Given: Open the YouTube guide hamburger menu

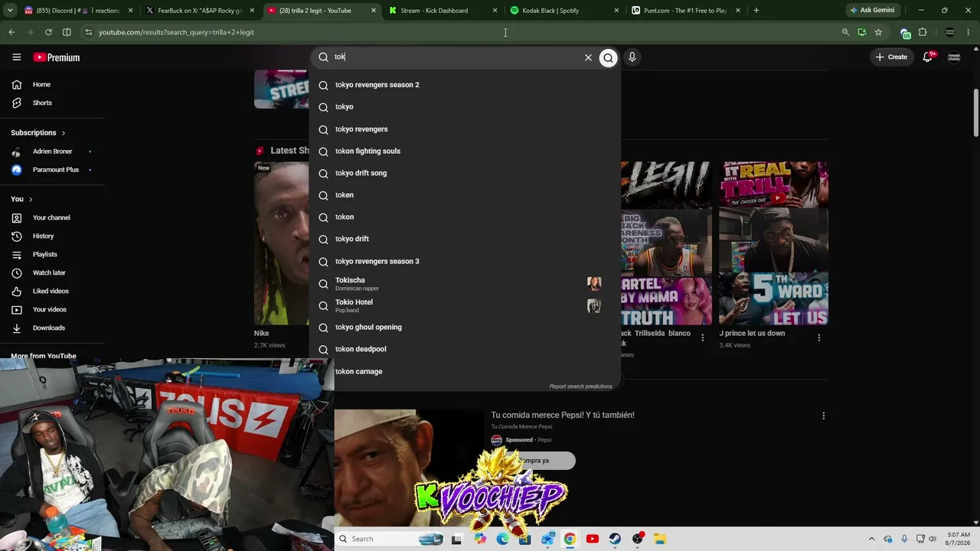Looking at the screenshot, I should [16, 57].
